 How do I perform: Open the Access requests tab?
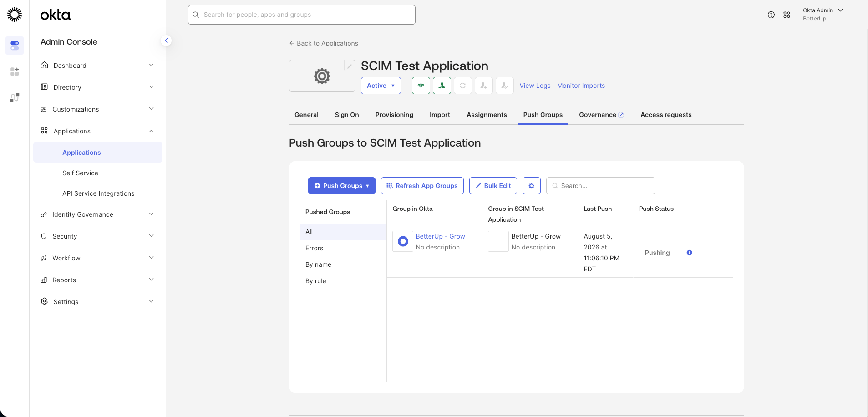(x=666, y=115)
